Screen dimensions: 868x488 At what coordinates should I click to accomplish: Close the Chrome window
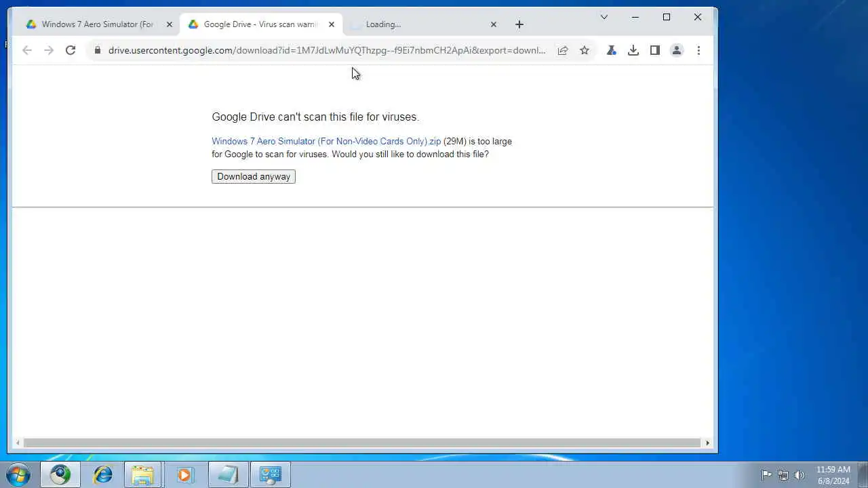[698, 17]
